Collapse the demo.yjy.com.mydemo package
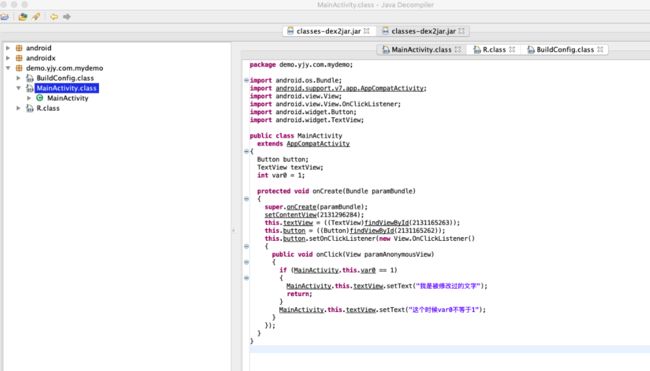The height and width of the screenshot is (371, 650). (x=8, y=68)
